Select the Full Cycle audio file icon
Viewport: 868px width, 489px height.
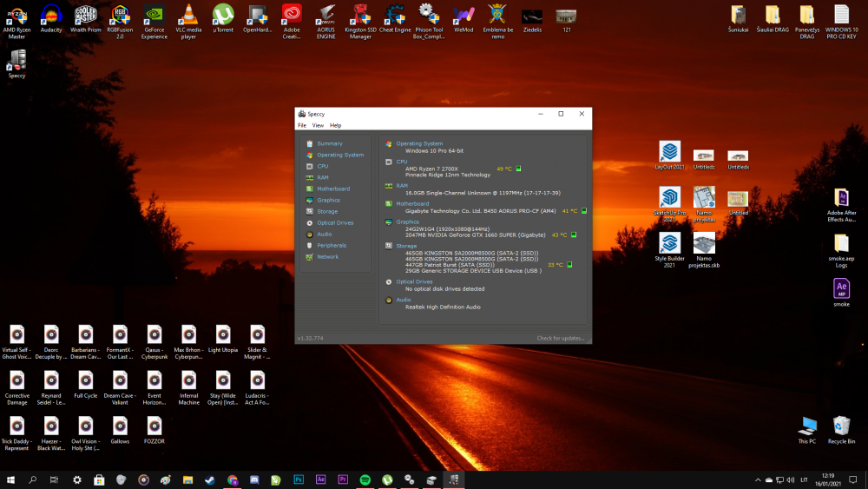pyautogui.click(x=86, y=384)
